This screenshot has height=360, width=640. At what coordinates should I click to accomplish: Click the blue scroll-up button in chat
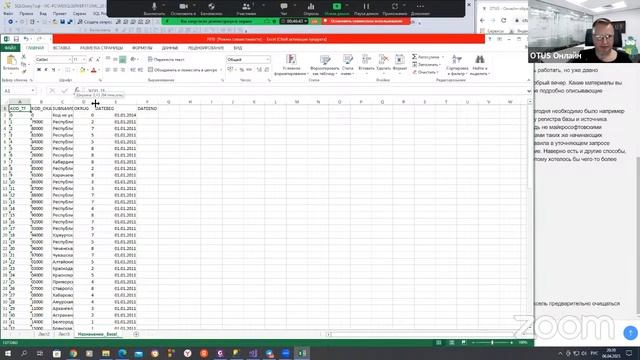631,333
